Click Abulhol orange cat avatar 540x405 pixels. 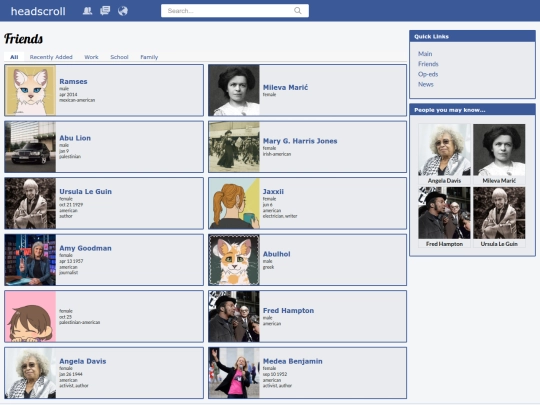point(234,260)
